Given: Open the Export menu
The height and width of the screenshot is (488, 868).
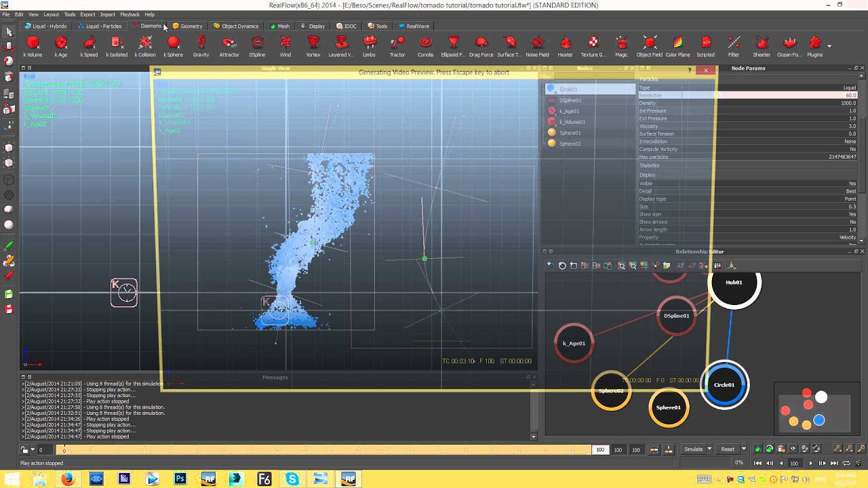Looking at the screenshot, I should [87, 14].
